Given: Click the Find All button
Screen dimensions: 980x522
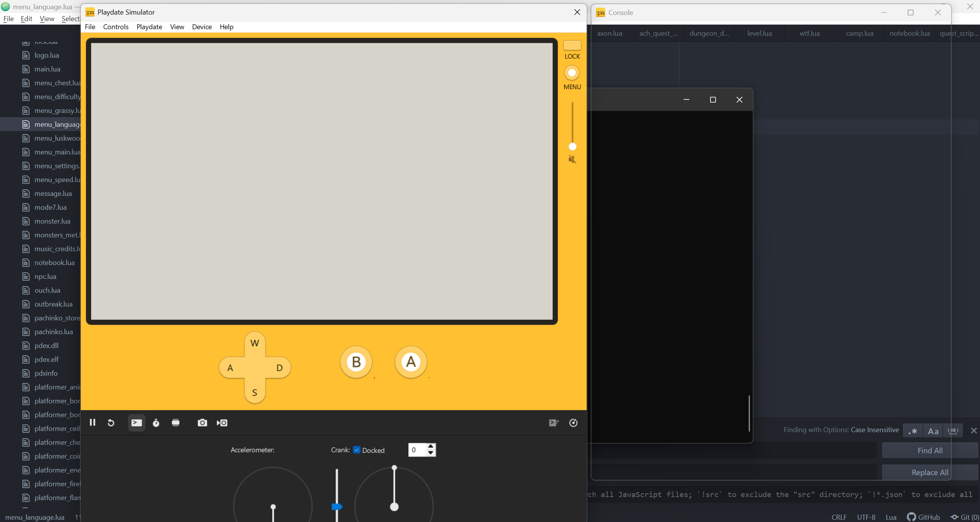Looking at the screenshot, I should tap(930, 451).
